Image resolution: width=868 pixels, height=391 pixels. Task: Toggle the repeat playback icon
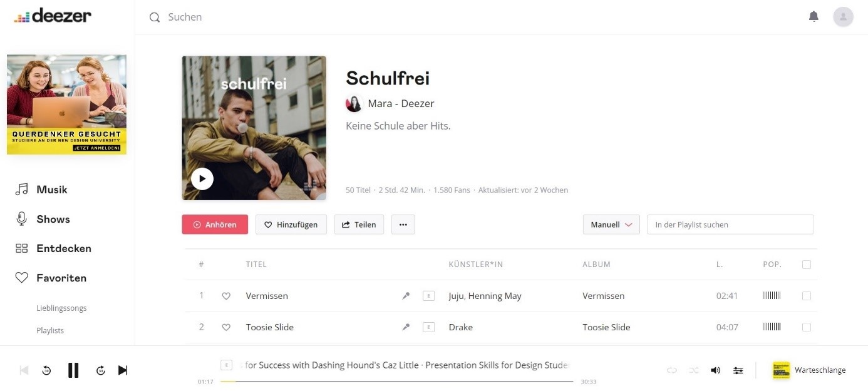pos(671,370)
